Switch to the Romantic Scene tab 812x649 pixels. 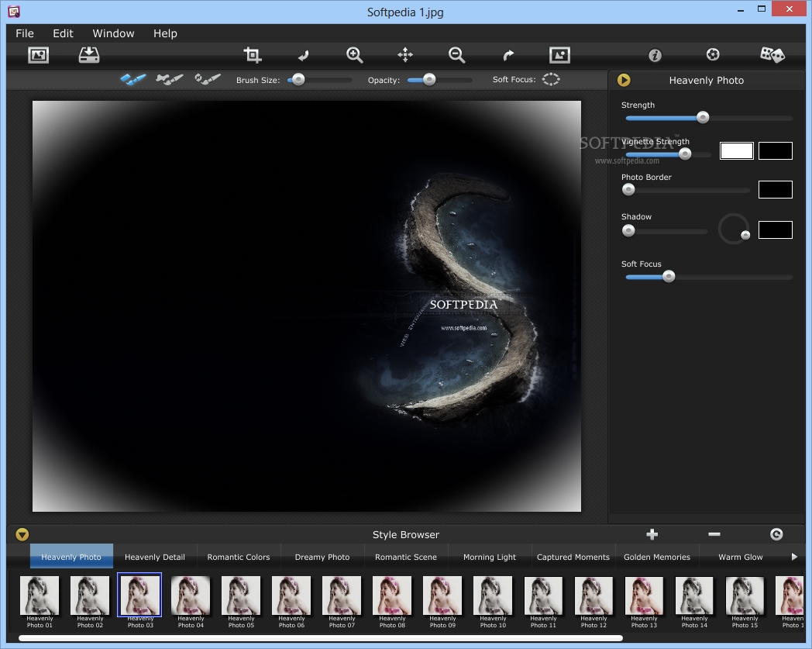(406, 557)
